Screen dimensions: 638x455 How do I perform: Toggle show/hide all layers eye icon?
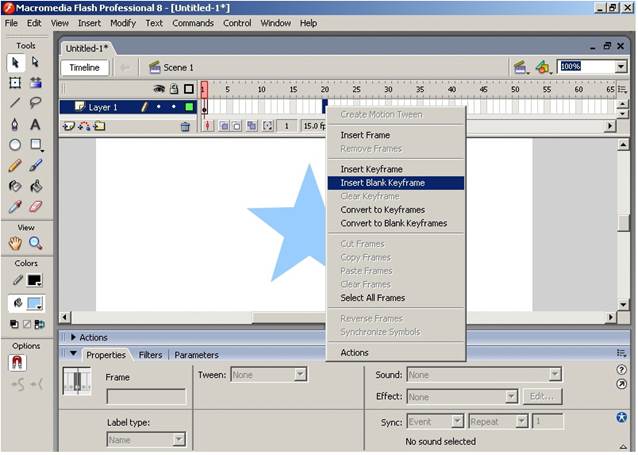(x=159, y=89)
